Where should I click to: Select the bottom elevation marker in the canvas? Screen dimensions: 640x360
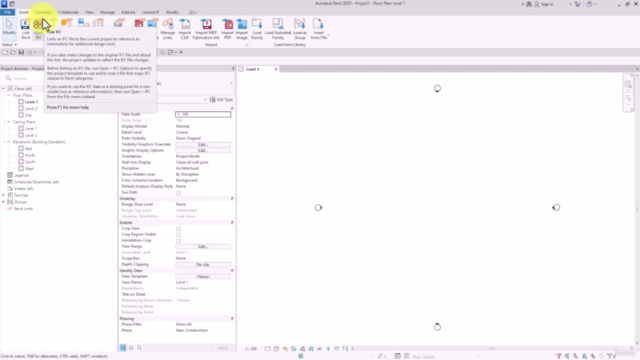[437, 327]
